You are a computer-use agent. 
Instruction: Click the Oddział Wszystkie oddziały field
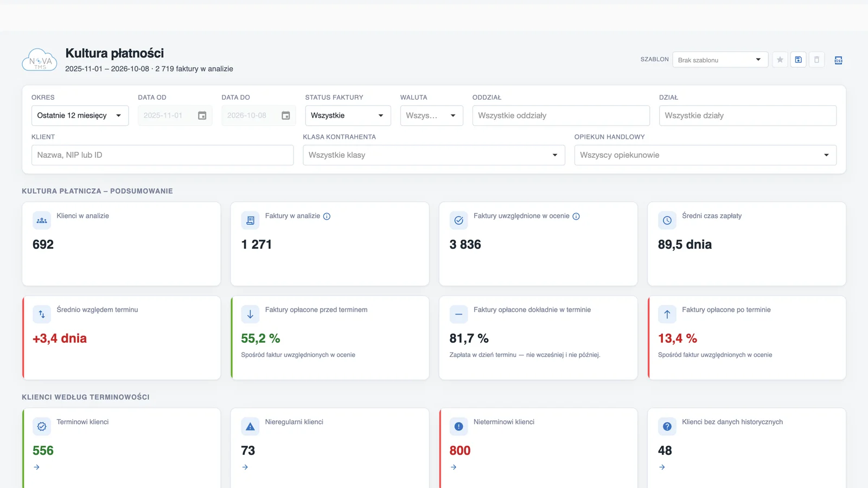(x=561, y=115)
